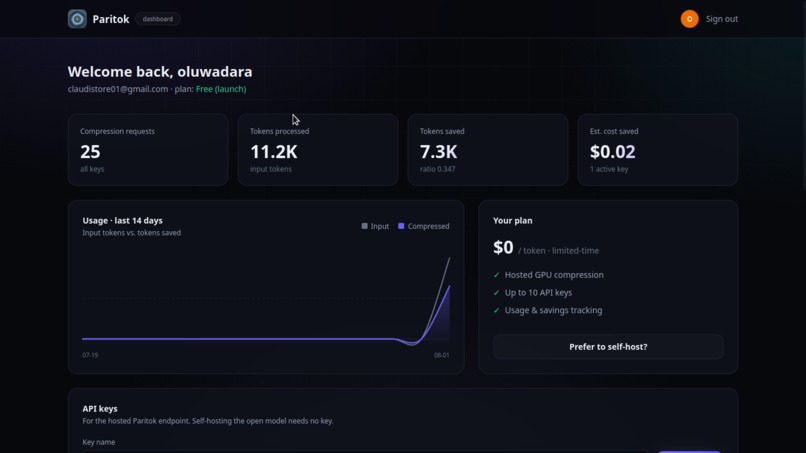
Task: Click the 08-01 chart date label
Action: (x=442, y=355)
